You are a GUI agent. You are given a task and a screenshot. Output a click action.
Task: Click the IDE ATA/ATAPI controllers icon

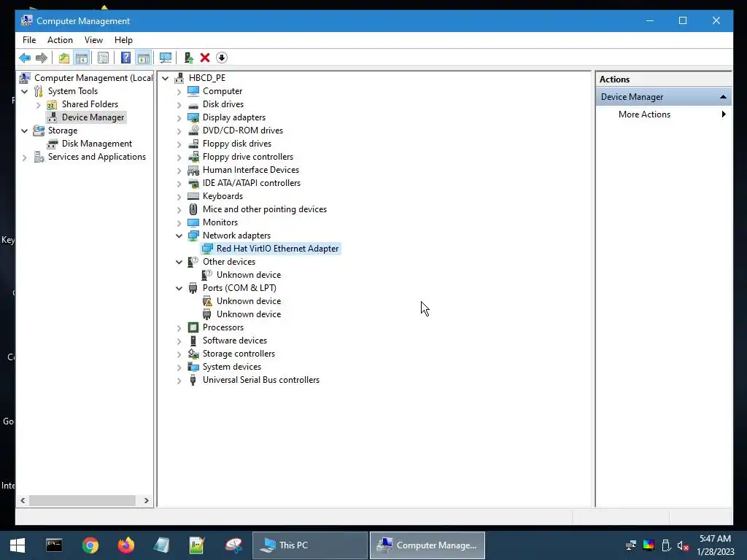[x=193, y=183]
